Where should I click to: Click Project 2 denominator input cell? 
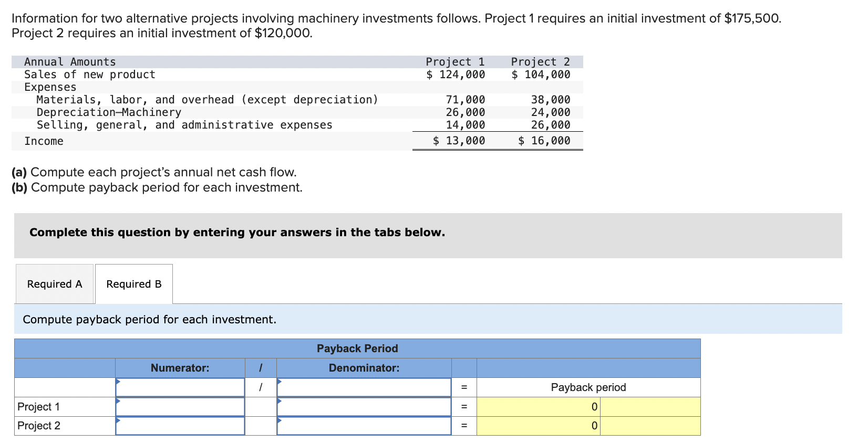[364, 426]
